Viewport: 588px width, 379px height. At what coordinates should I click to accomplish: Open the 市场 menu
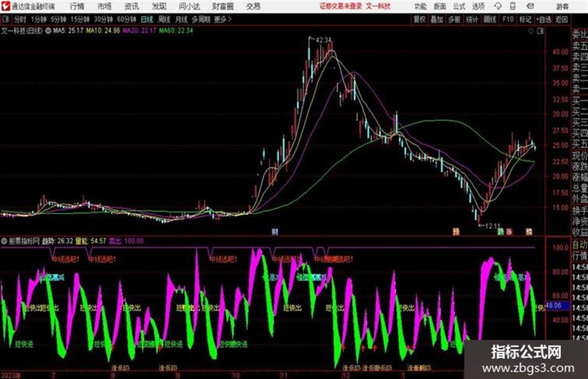[x=105, y=6]
